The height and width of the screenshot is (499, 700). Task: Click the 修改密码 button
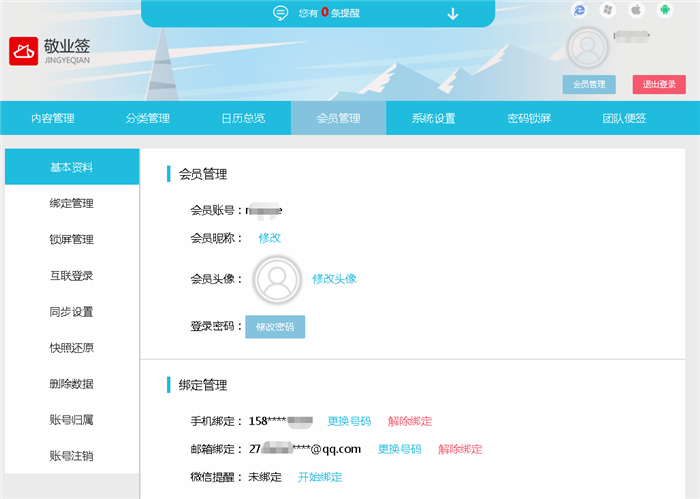click(x=275, y=327)
